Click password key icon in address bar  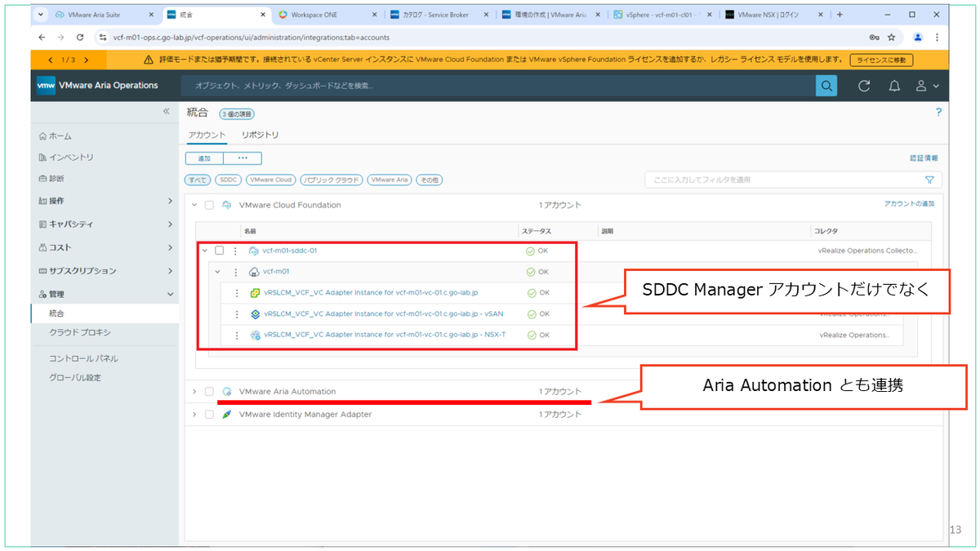click(875, 38)
